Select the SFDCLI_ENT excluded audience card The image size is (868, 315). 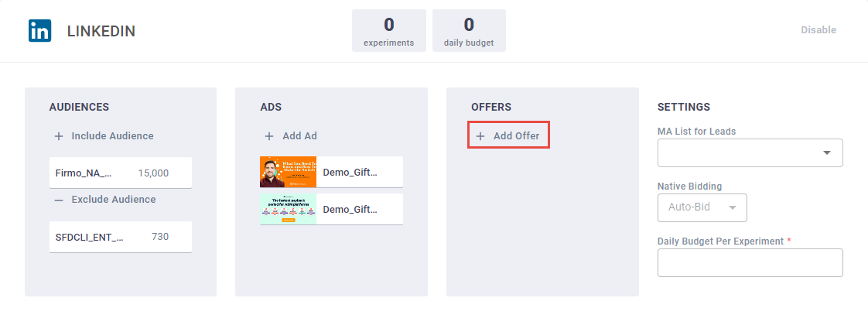pyautogui.click(x=120, y=237)
